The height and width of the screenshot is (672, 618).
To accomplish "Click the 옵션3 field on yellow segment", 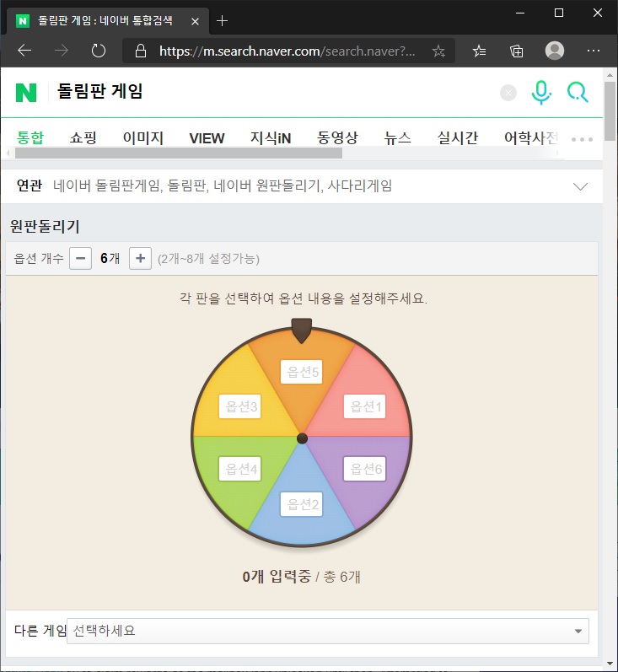I will [x=240, y=406].
